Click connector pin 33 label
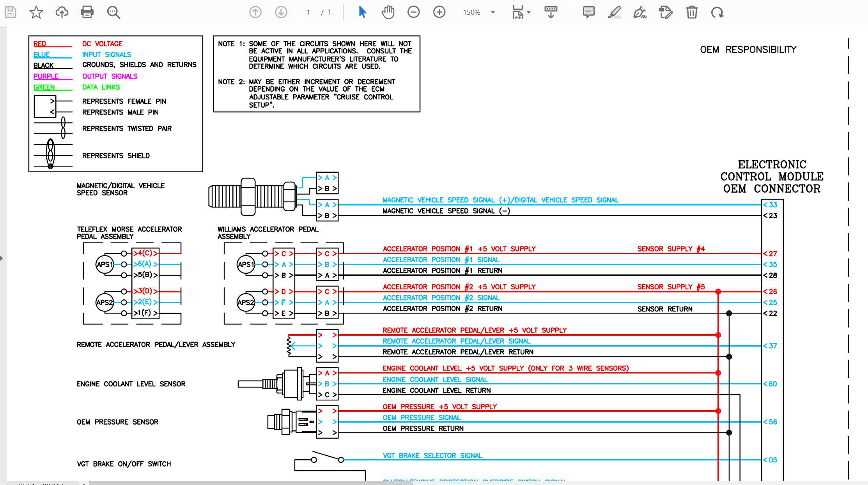 771,205
